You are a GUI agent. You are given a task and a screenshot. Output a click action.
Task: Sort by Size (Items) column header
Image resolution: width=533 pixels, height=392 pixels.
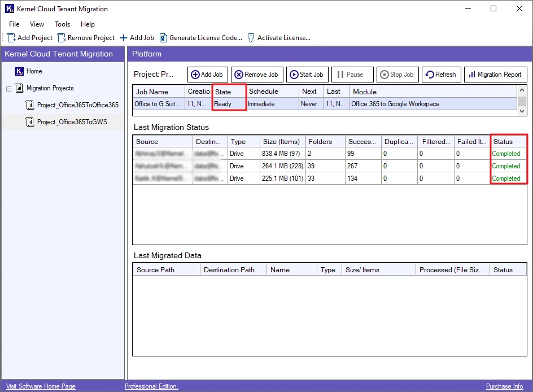(282, 142)
